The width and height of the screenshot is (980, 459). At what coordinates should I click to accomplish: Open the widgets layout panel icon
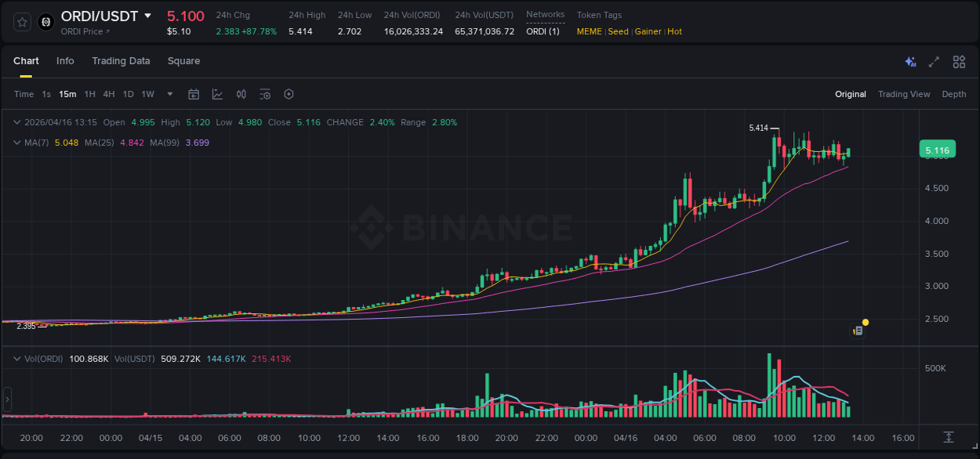click(956, 61)
